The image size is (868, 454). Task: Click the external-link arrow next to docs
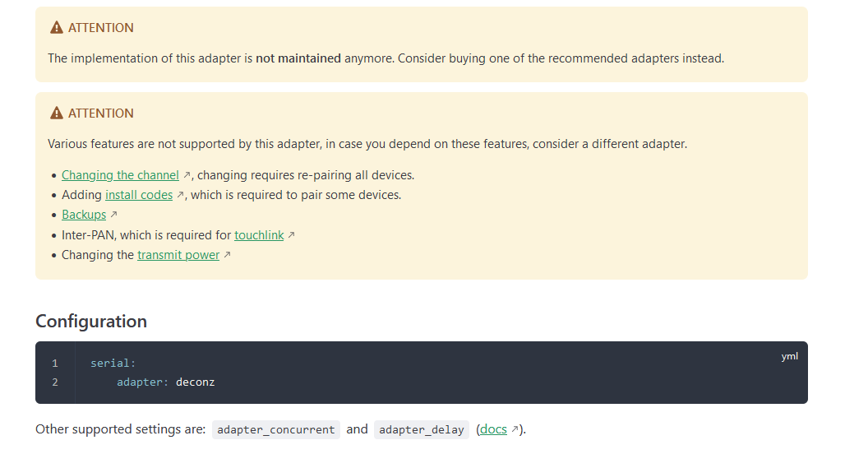[x=515, y=429]
